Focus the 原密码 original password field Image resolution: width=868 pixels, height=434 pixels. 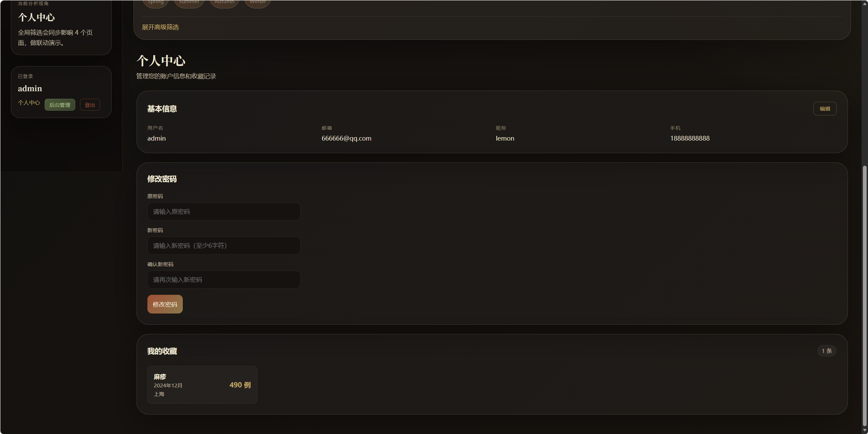(x=224, y=212)
